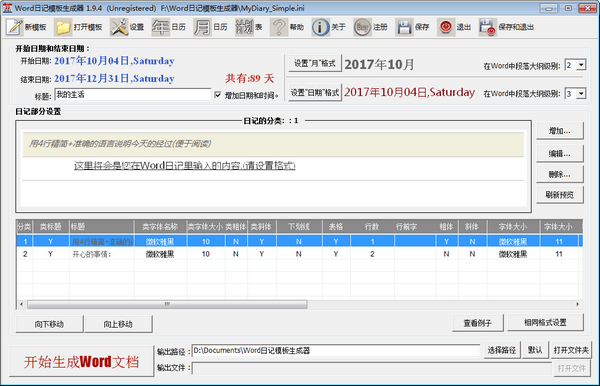Click the 查看例子 view example button
The height and width of the screenshot is (386, 600).
tap(478, 323)
